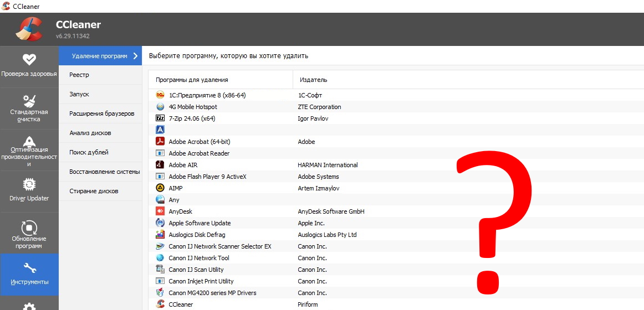
Task: Open Восстановление системы
Action: point(100,172)
